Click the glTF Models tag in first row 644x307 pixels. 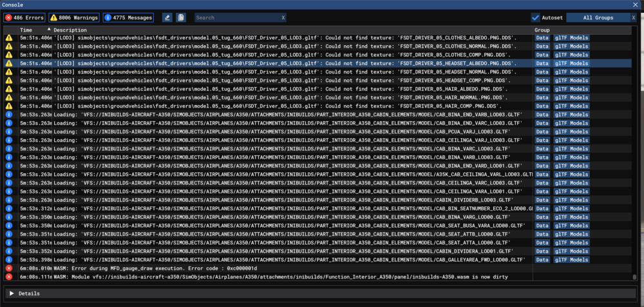pos(571,38)
